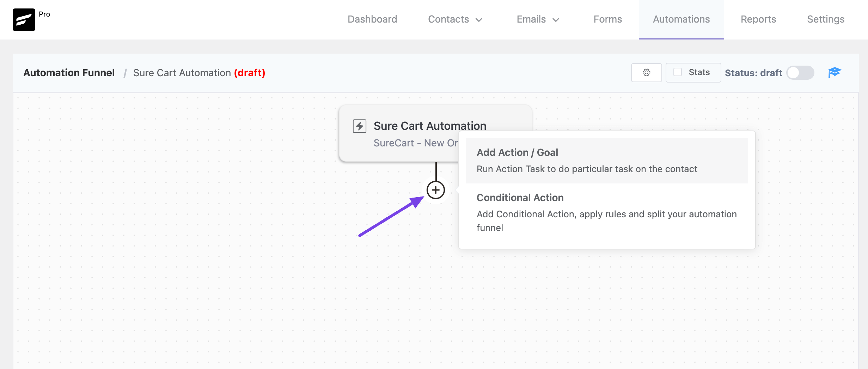Click the Status: draft label
Viewport: 868px width, 369px height.
point(754,73)
